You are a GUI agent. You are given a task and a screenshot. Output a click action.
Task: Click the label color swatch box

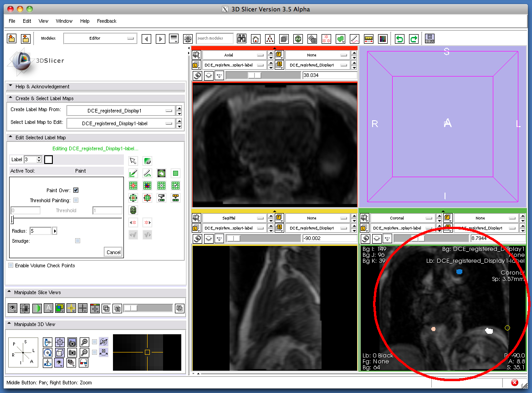click(49, 159)
